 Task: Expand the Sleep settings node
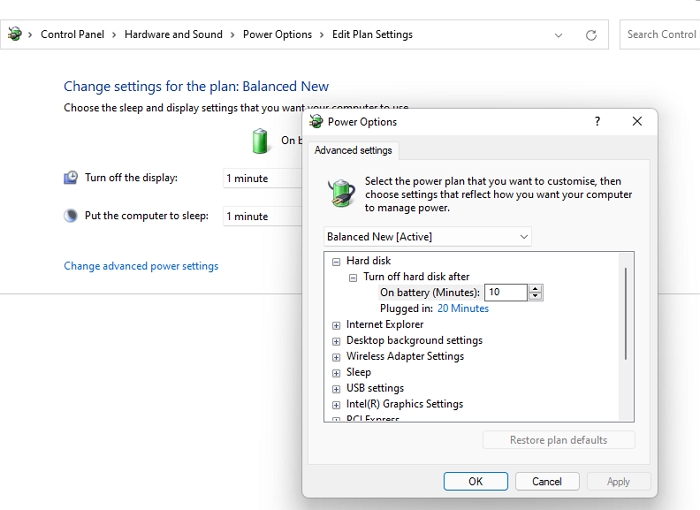pos(336,372)
